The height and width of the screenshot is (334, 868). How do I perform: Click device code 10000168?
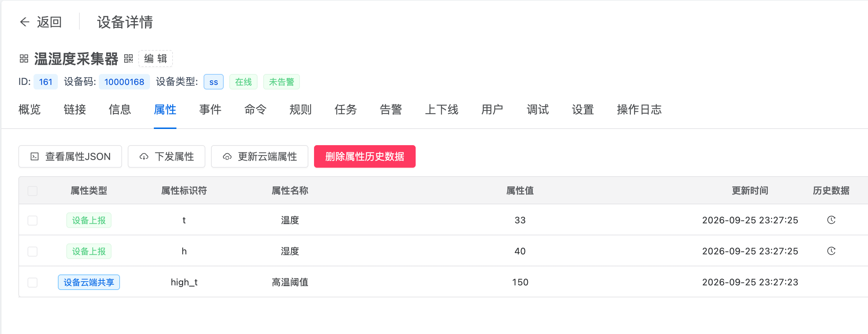(x=124, y=82)
